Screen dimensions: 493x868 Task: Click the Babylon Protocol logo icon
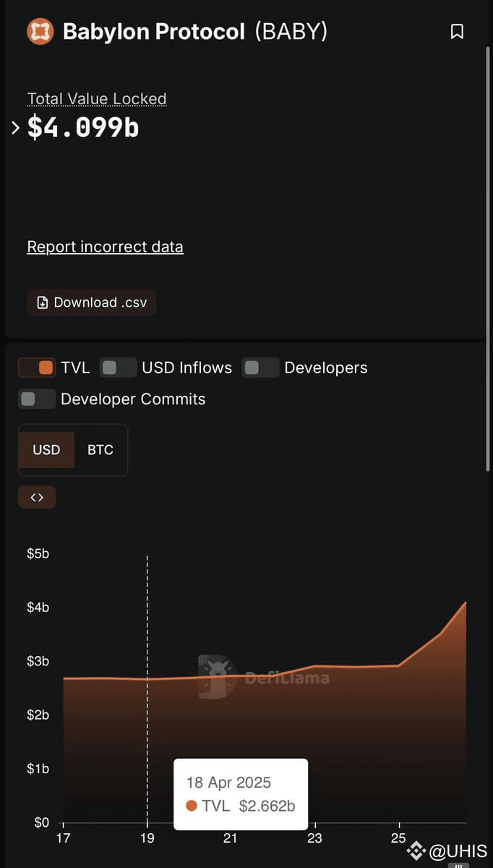(x=40, y=32)
